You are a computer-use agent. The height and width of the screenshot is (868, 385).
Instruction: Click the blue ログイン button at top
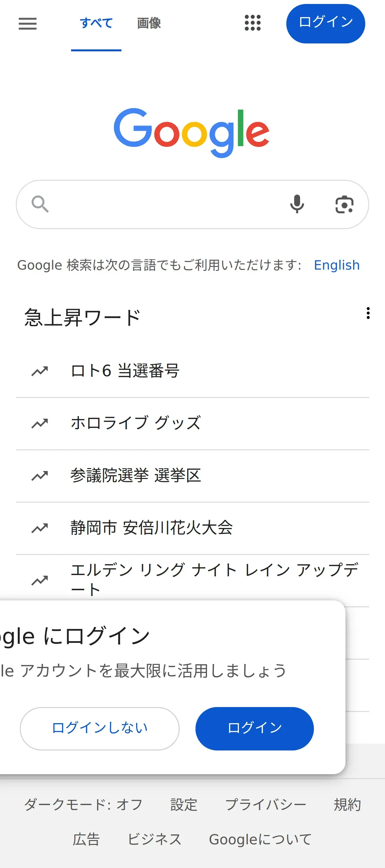pyautogui.click(x=325, y=24)
